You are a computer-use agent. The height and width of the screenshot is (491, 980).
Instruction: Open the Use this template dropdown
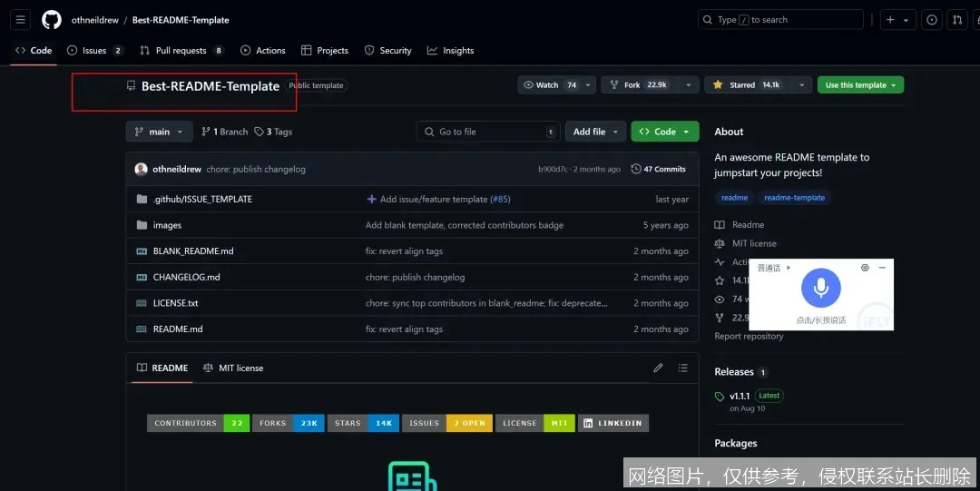coord(860,85)
